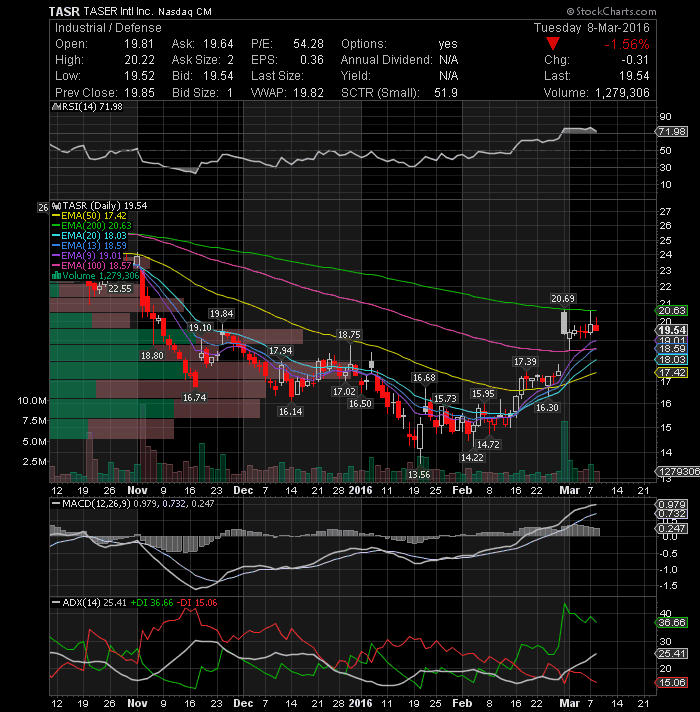Screen dimensions: 700x712
Task: Click the red 15.06 ADX axis tag
Action: 672,682
